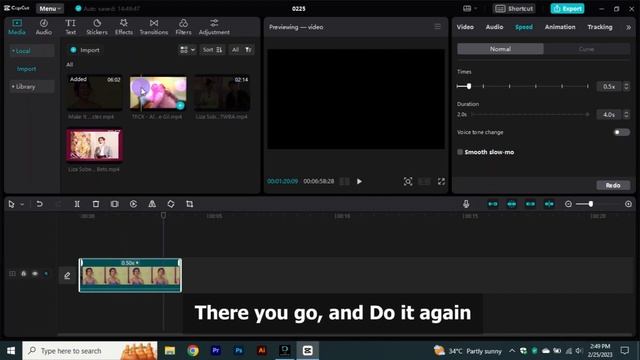Adjust the Duration slider
This screenshot has height=360, width=640.
coord(530,115)
